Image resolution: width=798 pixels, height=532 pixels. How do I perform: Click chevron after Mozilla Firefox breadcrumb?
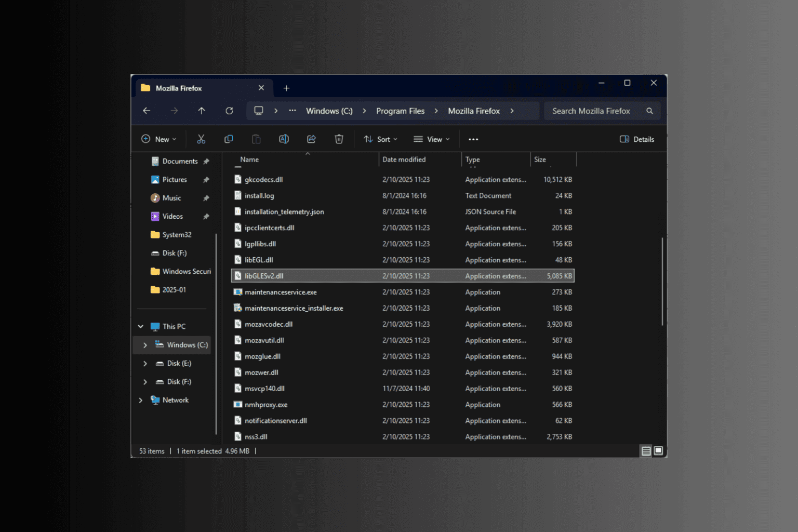point(512,111)
